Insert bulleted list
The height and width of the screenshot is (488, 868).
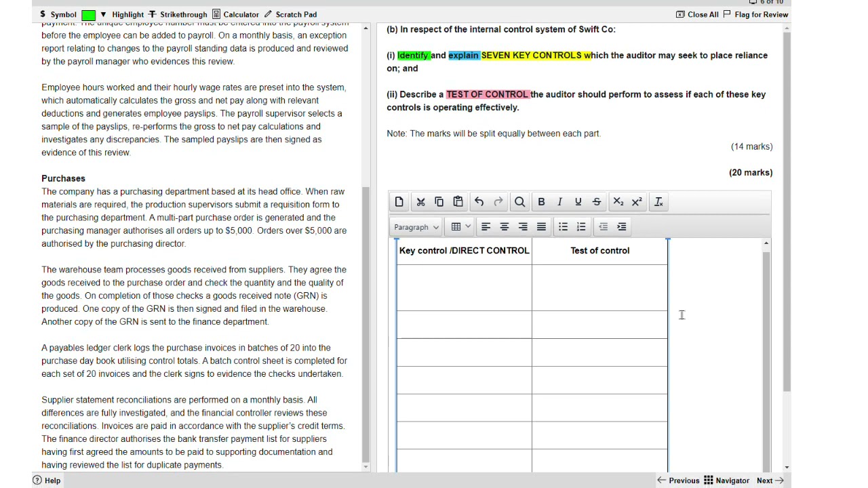pos(563,227)
